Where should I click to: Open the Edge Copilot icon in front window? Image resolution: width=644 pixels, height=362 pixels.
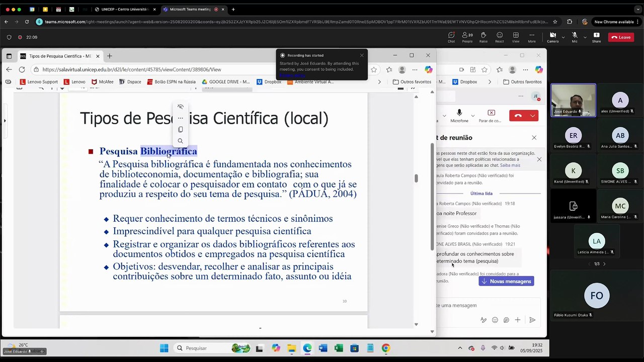(428, 69)
